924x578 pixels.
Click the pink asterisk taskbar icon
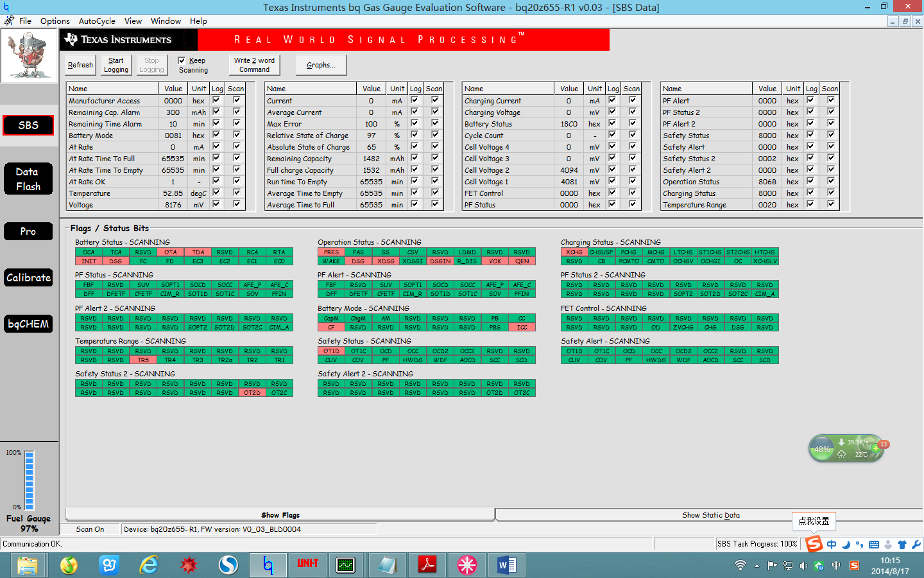coord(467,565)
